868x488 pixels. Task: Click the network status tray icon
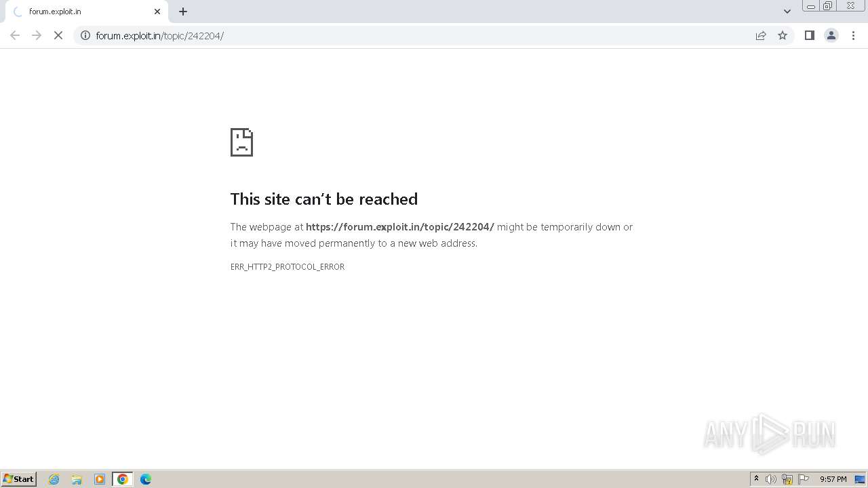click(787, 479)
